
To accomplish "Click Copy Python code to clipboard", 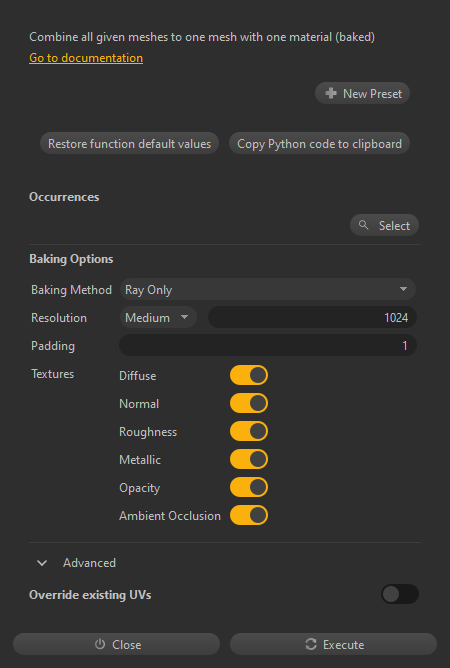I will tap(319, 144).
